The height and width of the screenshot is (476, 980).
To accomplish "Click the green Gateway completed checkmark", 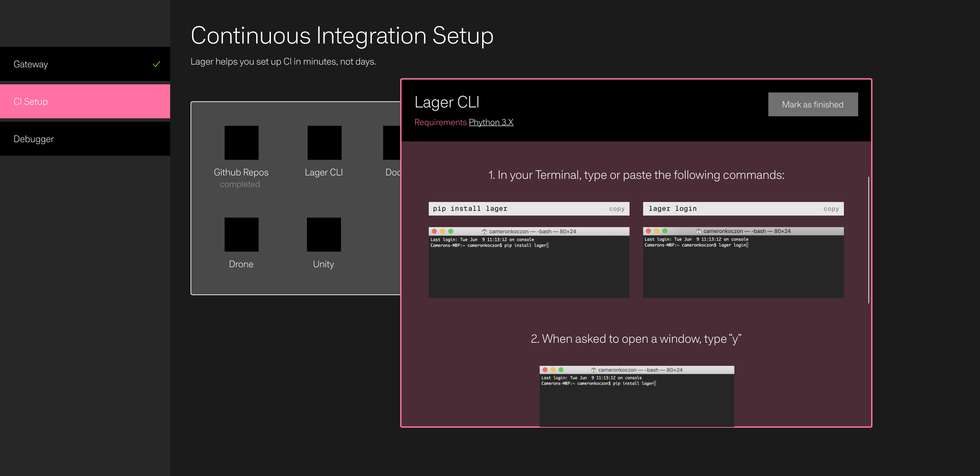I will coord(157,64).
